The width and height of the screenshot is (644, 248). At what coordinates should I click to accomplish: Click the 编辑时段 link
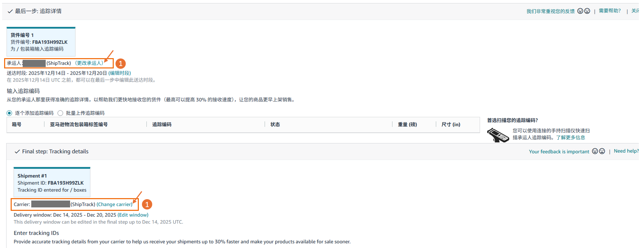coord(120,73)
